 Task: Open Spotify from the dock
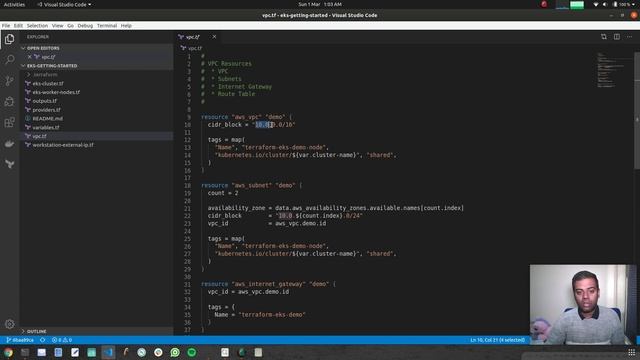[x=192, y=352]
